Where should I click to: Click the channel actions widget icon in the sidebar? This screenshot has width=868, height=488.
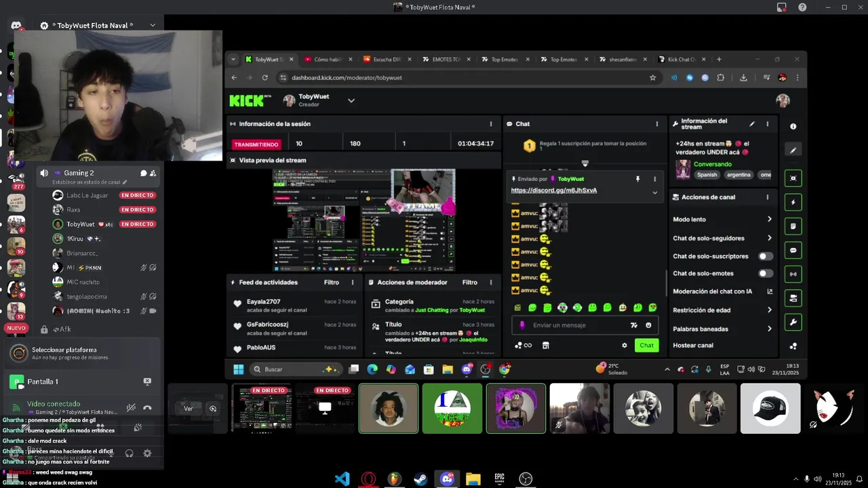coord(793,298)
